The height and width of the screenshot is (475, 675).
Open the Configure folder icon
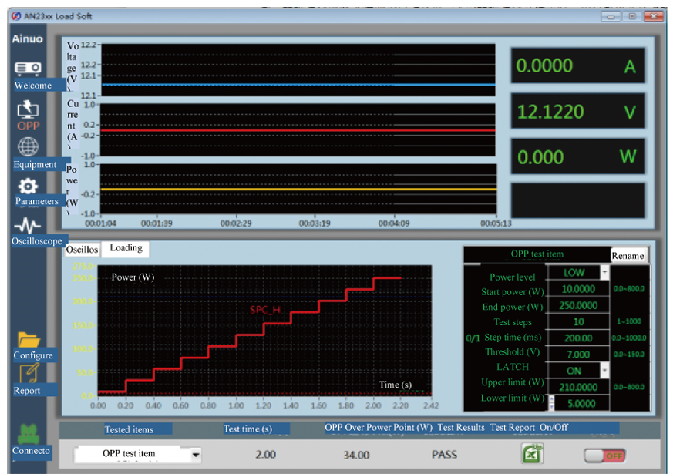pyautogui.click(x=29, y=339)
